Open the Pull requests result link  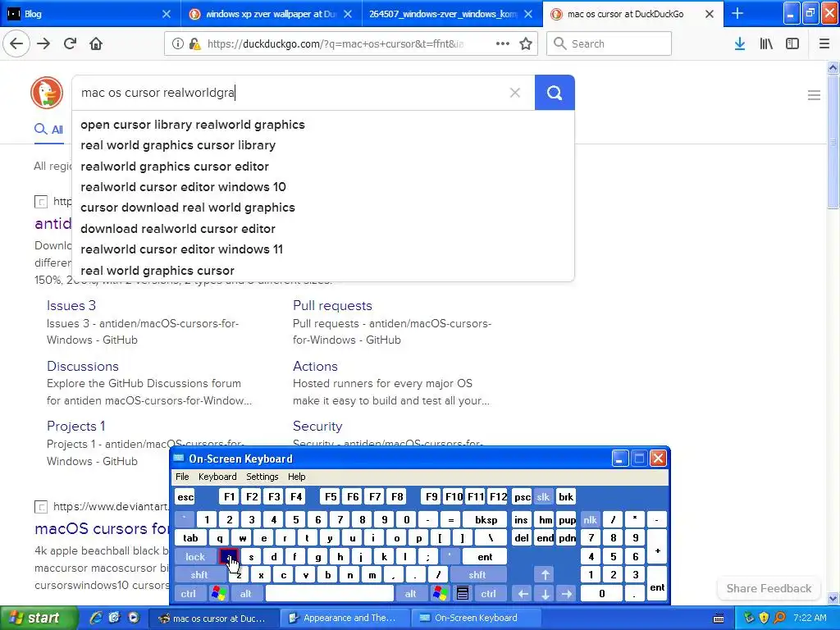[x=332, y=305]
